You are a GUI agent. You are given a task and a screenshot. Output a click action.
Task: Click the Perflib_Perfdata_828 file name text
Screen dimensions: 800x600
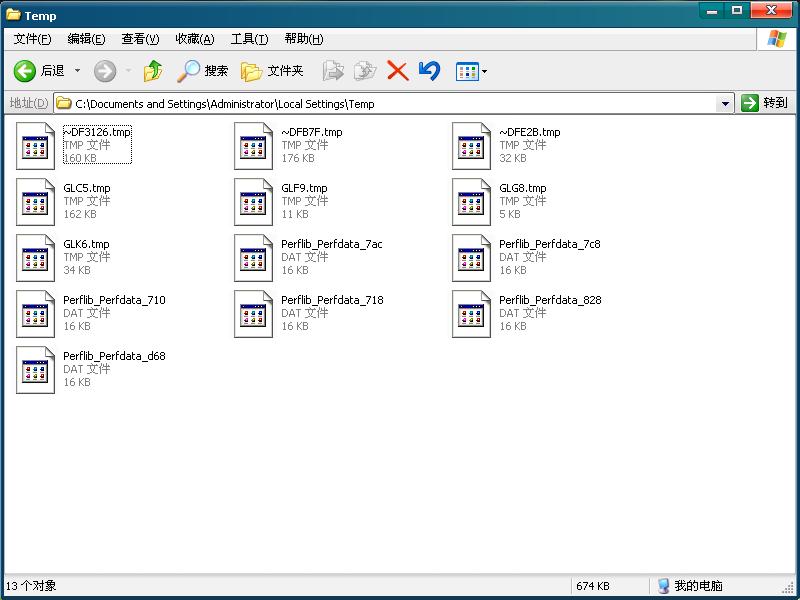550,300
